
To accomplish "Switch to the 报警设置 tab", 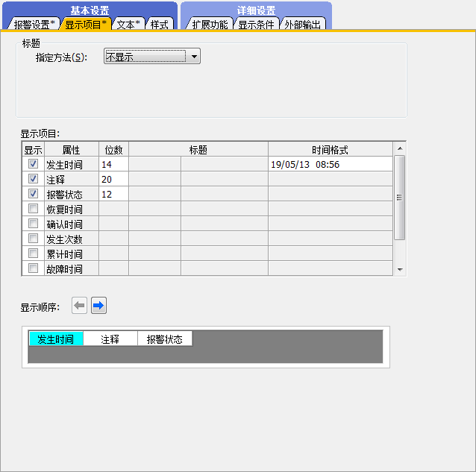I will click(34, 24).
